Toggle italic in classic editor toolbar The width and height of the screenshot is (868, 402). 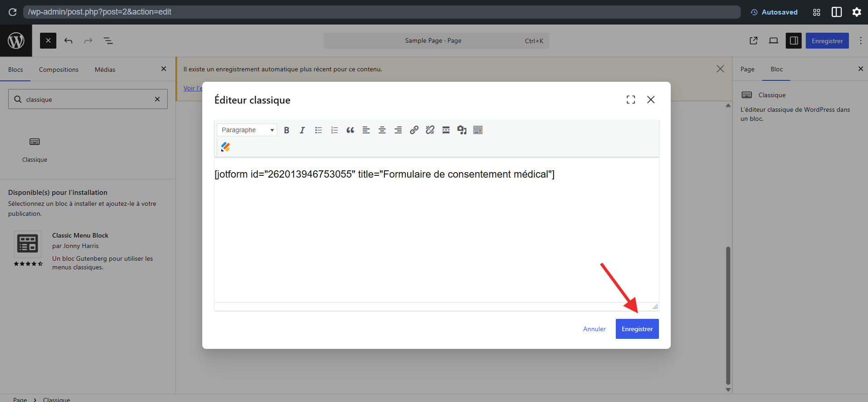pos(302,130)
